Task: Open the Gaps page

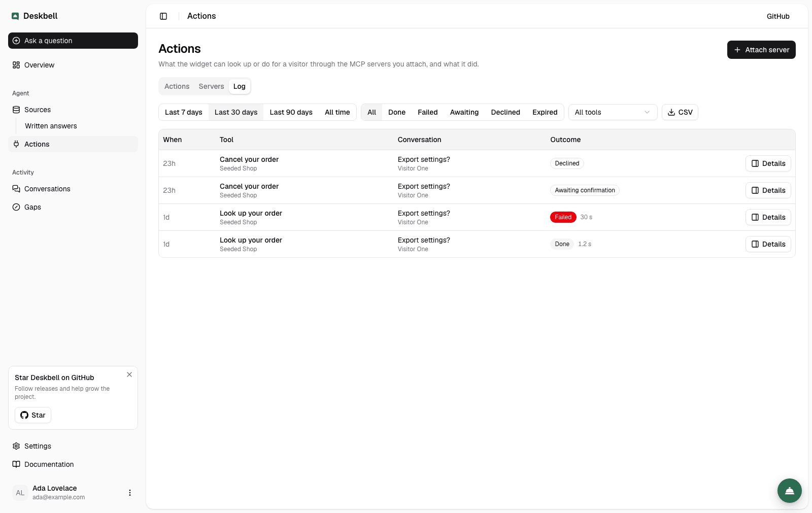Action: point(73,207)
